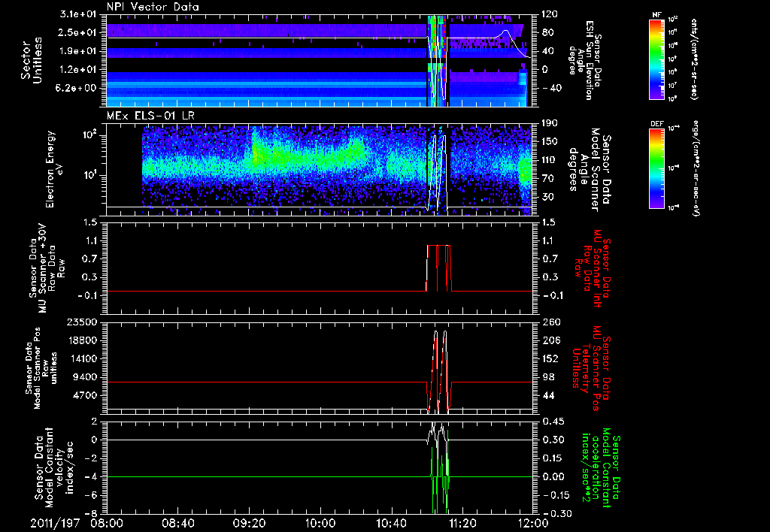
Task: Click the white sun elevation bump near 11:45
Action: coord(505,35)
